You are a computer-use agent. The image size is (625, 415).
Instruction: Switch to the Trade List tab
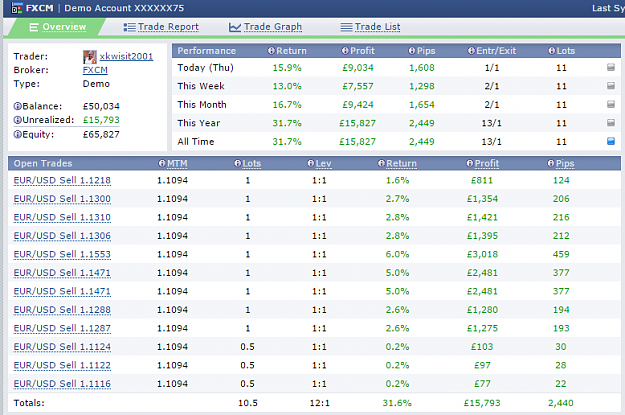click(x=370, y=27)
